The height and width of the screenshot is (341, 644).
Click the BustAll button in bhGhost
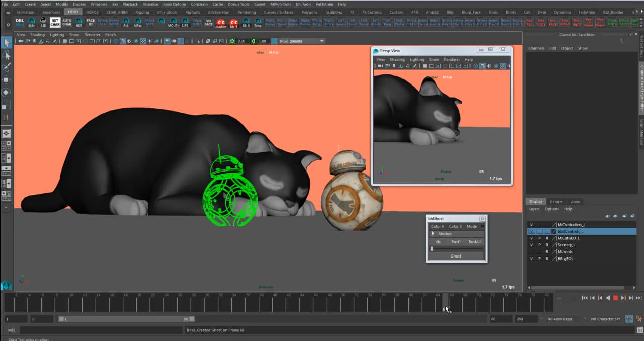(x=474, y=242)
